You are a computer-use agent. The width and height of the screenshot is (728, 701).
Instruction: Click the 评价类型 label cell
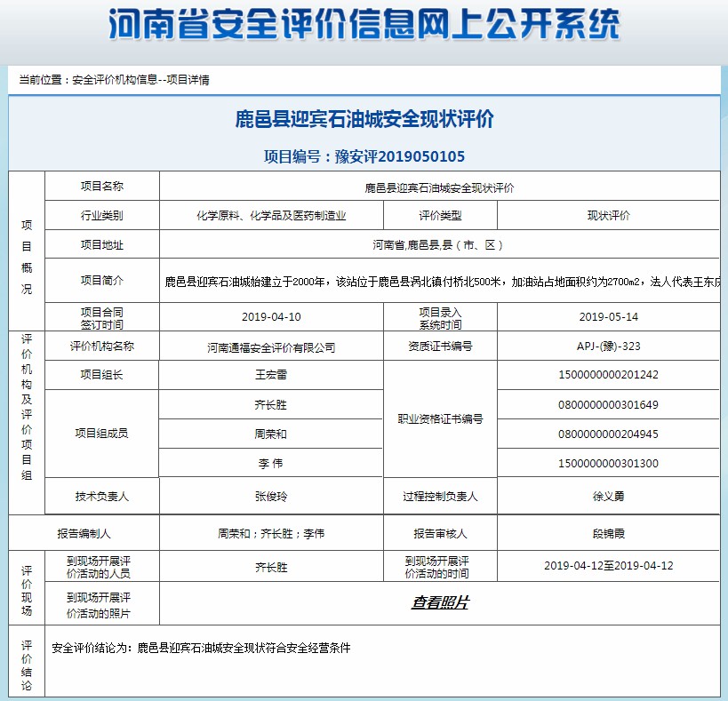coord(440,215)
